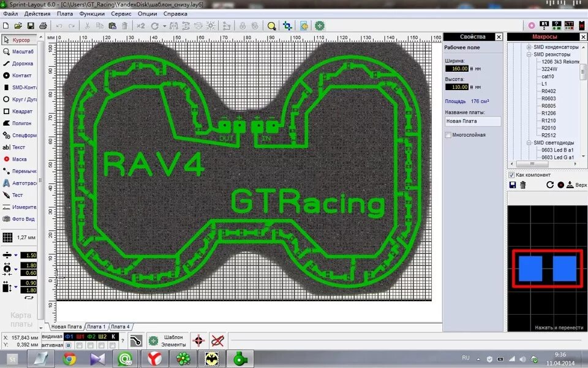
Task: Click the track routing icon in the bottom bar
Action: (x=136, y=340)
